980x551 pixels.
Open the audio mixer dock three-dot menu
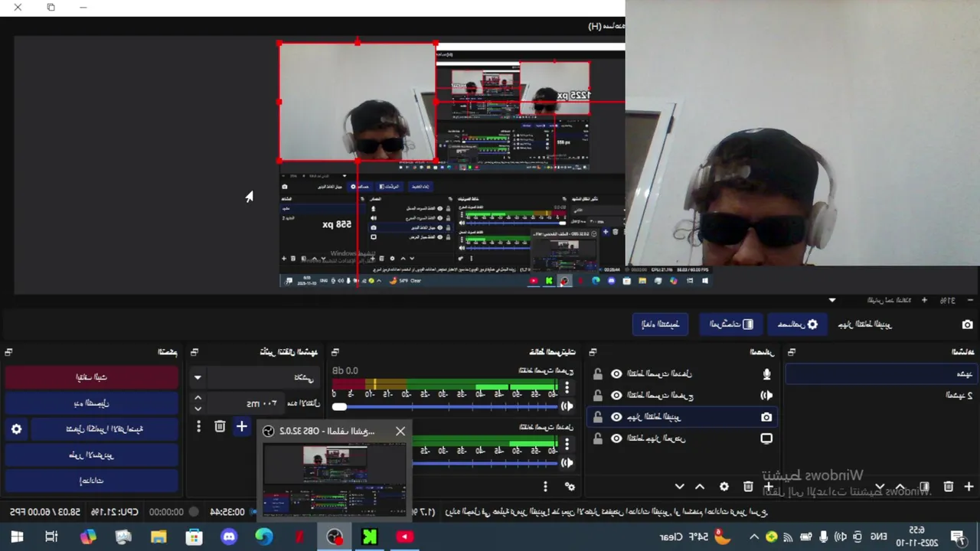click(545, 486)
